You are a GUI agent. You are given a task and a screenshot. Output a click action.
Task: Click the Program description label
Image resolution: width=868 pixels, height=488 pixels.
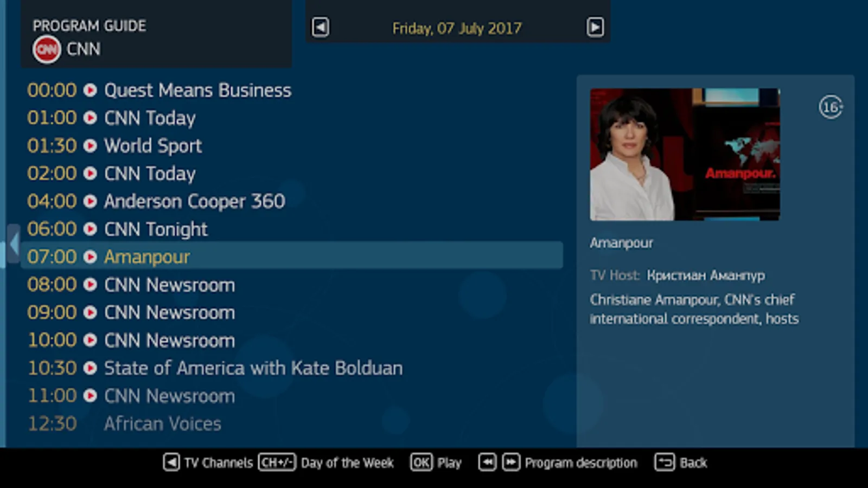581,463
